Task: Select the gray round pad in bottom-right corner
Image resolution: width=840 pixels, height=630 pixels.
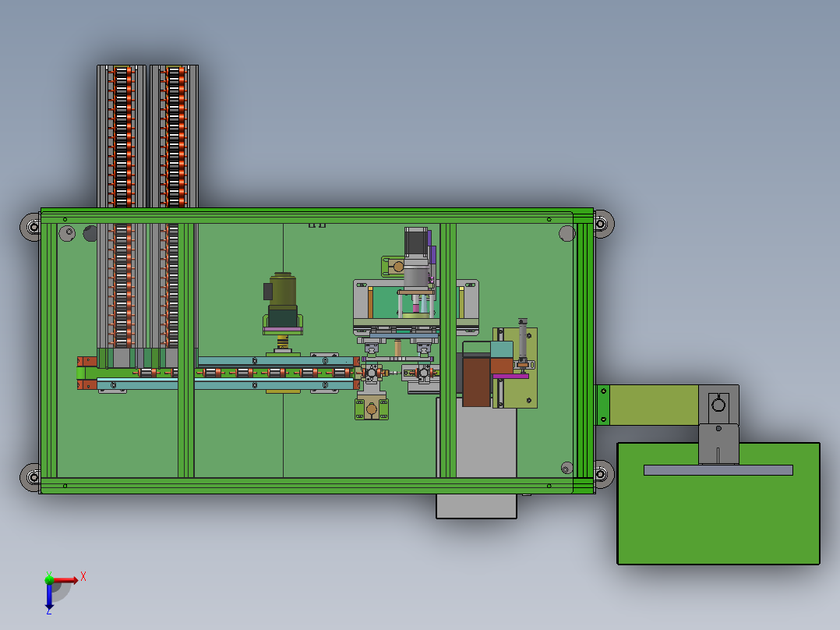Action: click(x=566, y=469)
